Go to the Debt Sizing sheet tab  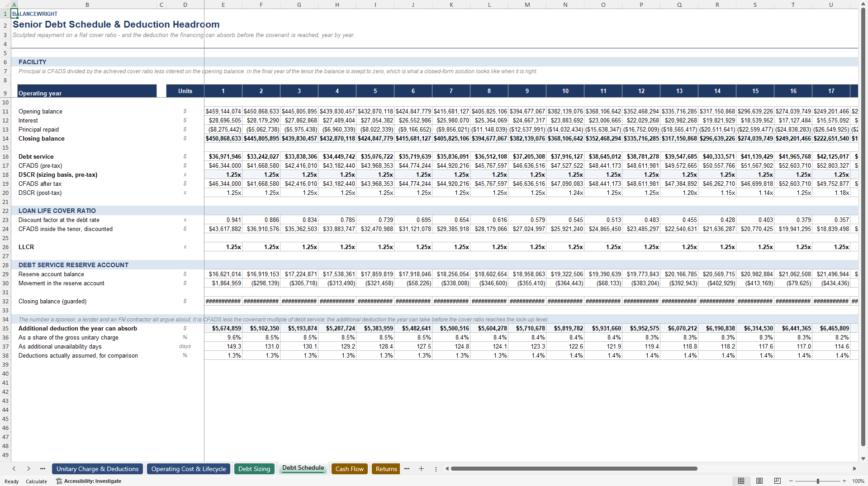pos(254,469)
